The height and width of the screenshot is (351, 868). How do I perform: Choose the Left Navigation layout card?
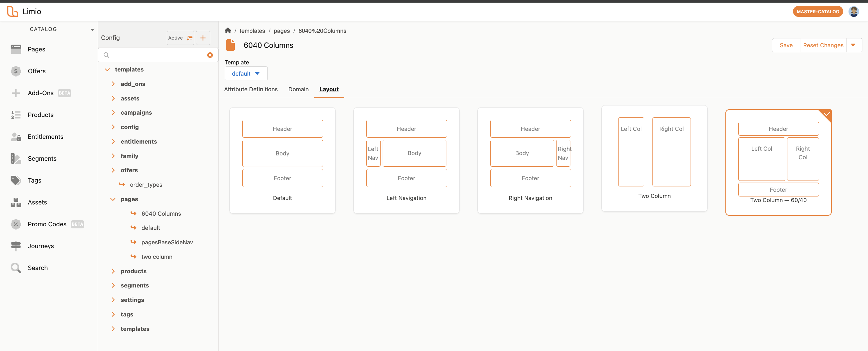(406, 160)
